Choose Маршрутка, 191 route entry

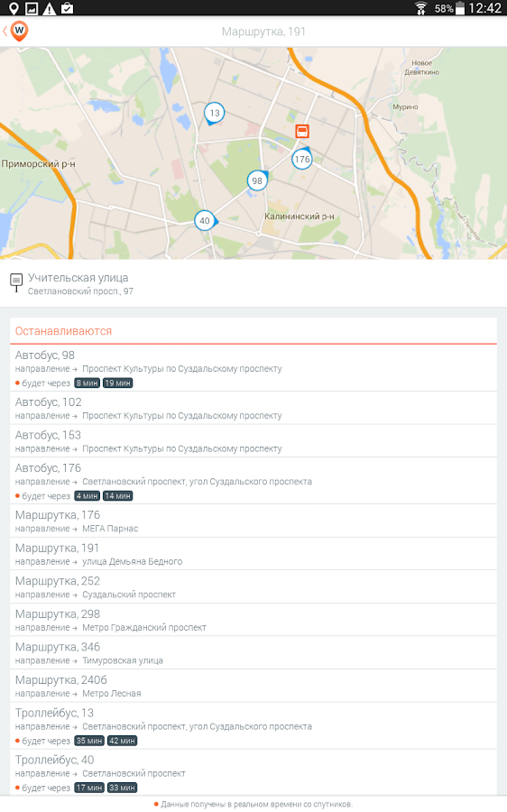[x=253, y=554]
